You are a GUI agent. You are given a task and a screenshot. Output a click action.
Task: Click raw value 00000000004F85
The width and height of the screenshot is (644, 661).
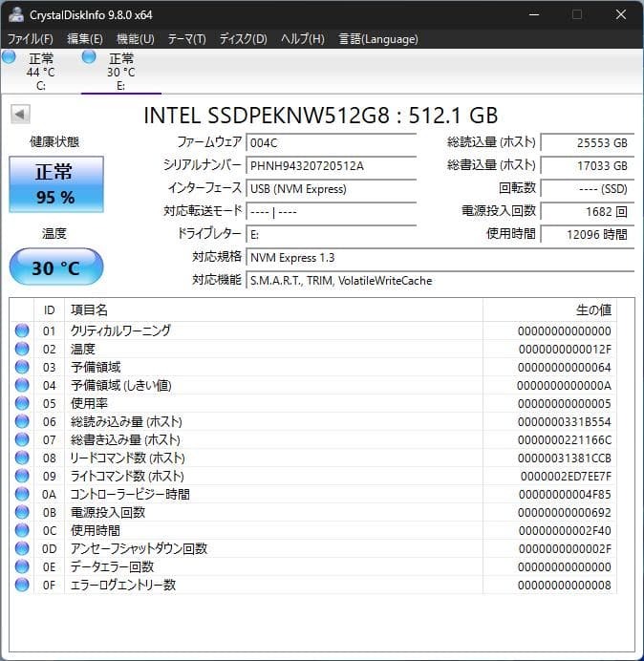click(x=565, y=494)
